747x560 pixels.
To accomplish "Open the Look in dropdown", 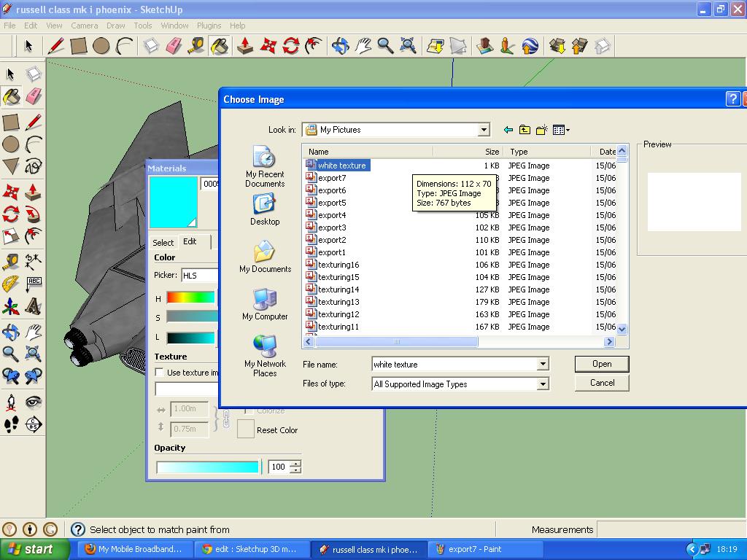I will click(483, 129).
